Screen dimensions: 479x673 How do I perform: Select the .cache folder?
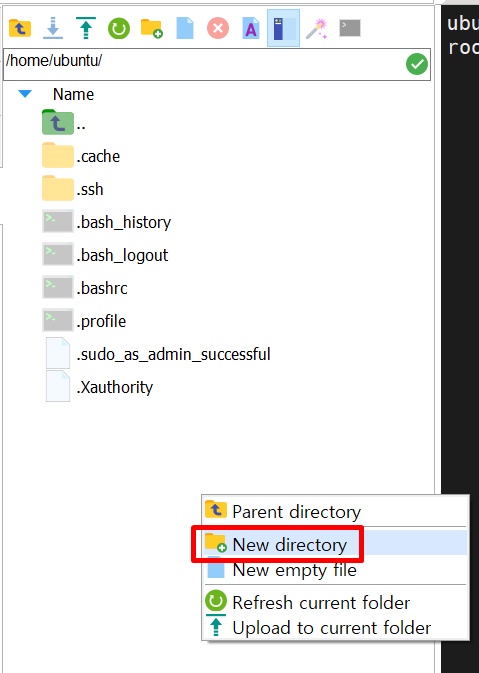pyautogui.click(x=81, y=156)
